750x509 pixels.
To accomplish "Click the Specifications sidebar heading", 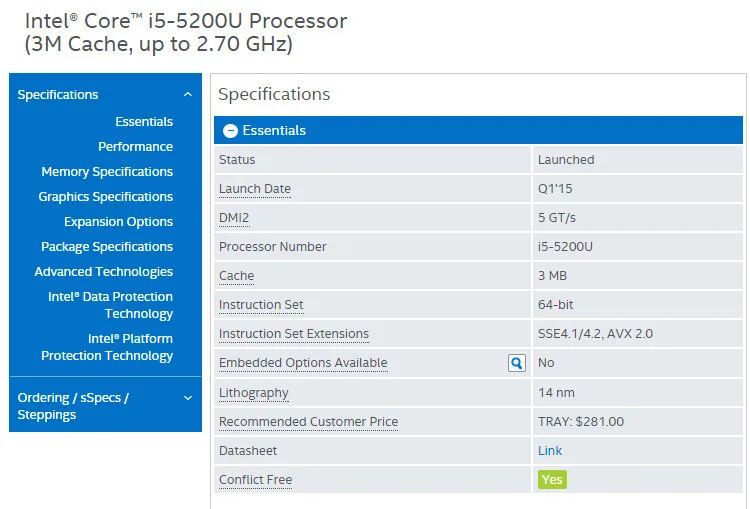I will (58, 95).
